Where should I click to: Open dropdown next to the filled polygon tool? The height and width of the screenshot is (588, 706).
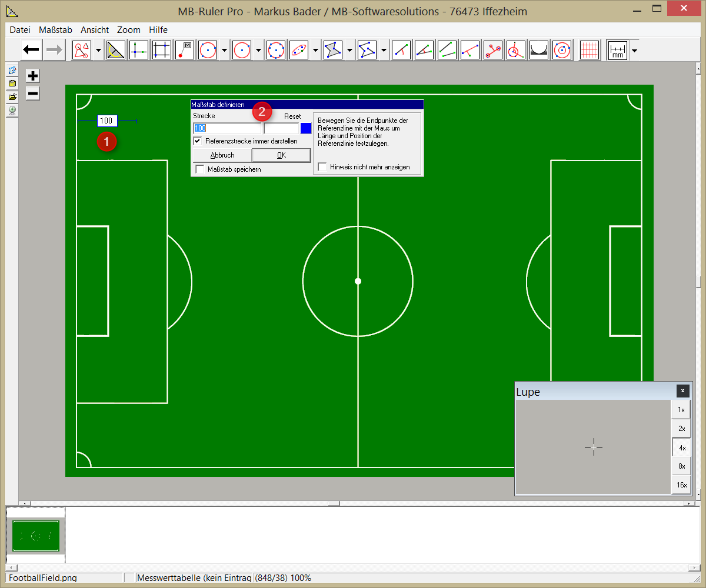click(x=350, y=51)
